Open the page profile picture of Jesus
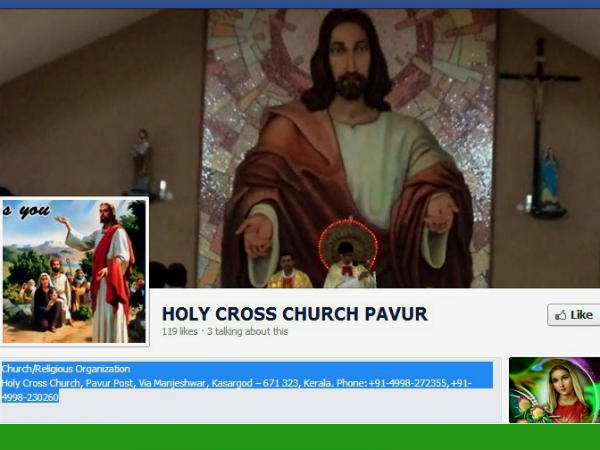Screen dimensions: 600x450 [x=74, y=271]
